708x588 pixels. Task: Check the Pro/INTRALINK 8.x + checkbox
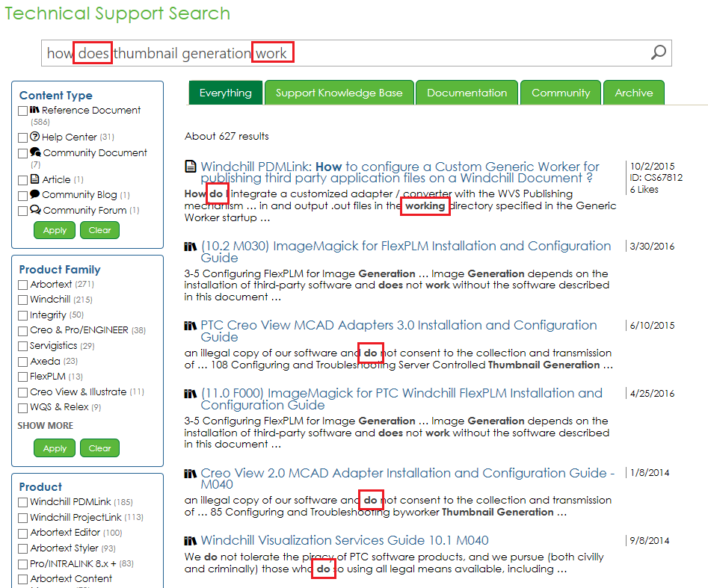[22, 564]
